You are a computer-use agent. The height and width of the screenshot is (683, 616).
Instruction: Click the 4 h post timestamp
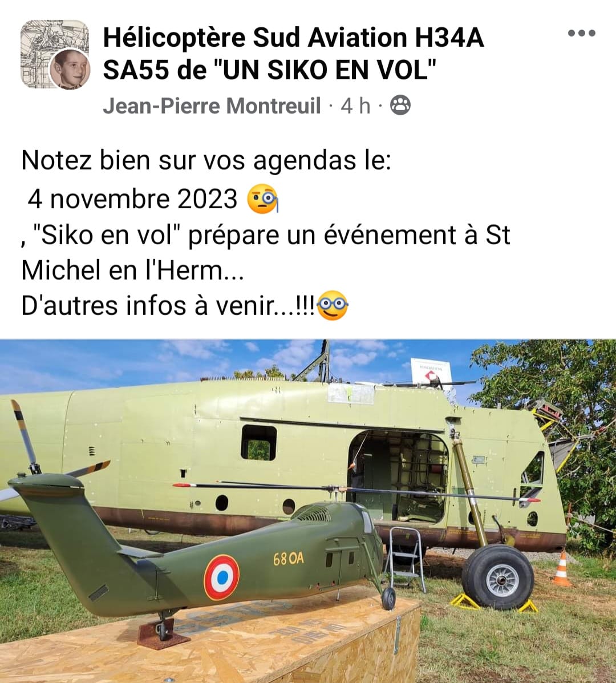[x=355, y=106]
